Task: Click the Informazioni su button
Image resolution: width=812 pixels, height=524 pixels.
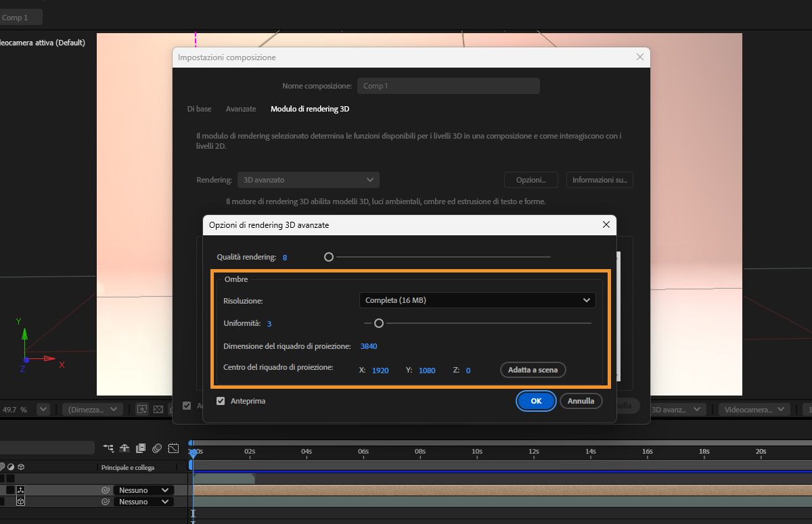Action: point(600,179)
